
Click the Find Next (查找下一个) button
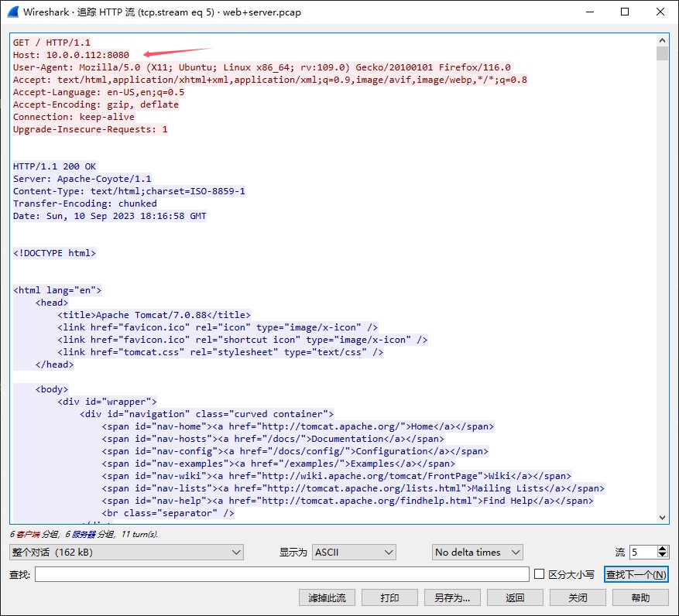tap(636, 574)
